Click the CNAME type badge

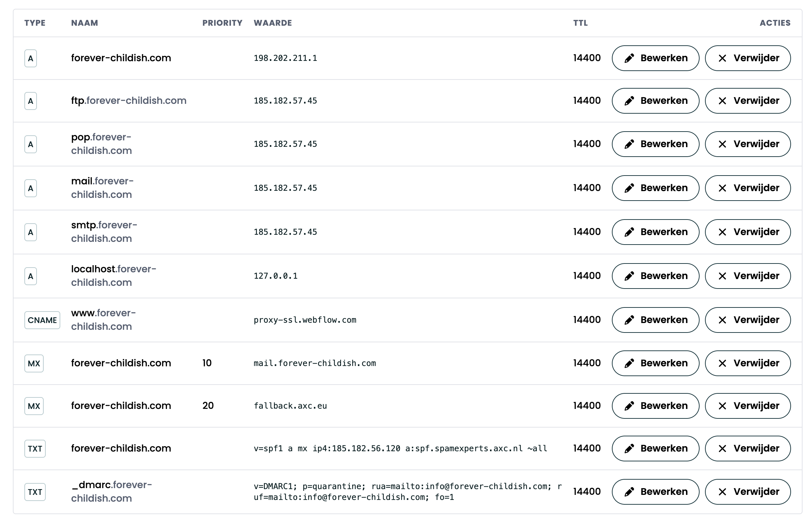(42, 320)
